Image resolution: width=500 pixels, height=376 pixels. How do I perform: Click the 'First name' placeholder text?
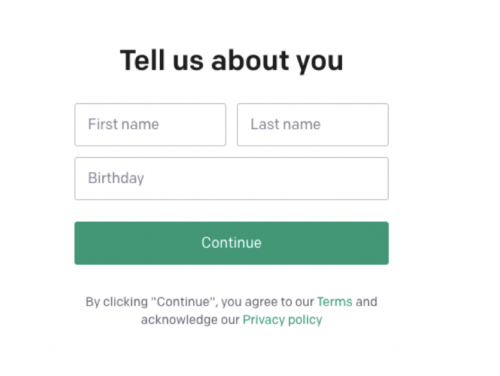pos(123,124)
